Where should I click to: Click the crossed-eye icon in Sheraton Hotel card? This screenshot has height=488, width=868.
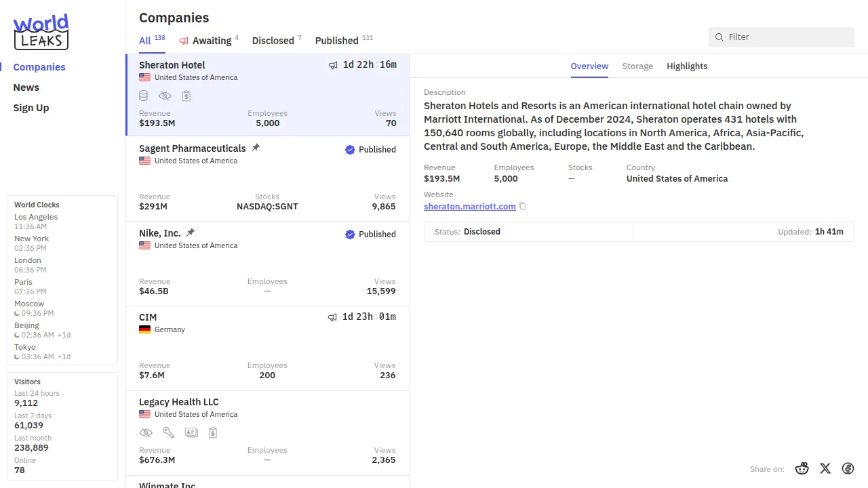click(x=165, y=96)
